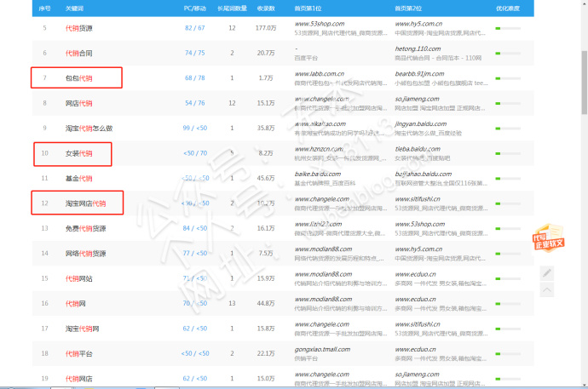This screenshot has height=389, width=588.
Task: Open keyword 女装代销
Action: coord(78,153)
